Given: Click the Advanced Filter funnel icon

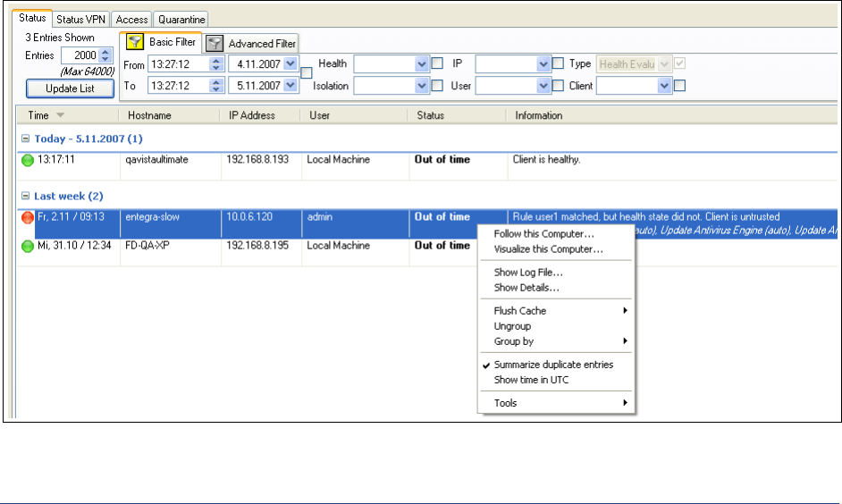Looking at the screenshot, I should (215, 43).
